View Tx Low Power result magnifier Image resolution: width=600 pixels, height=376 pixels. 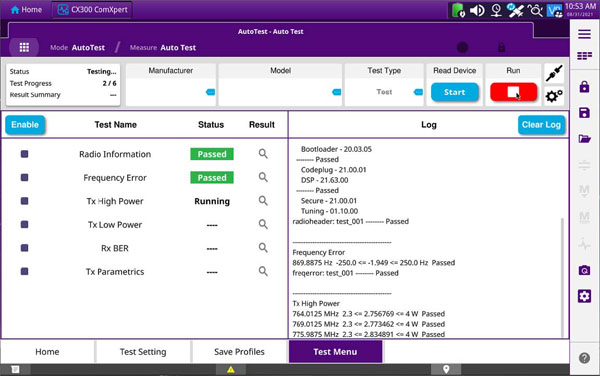[263, 224]
